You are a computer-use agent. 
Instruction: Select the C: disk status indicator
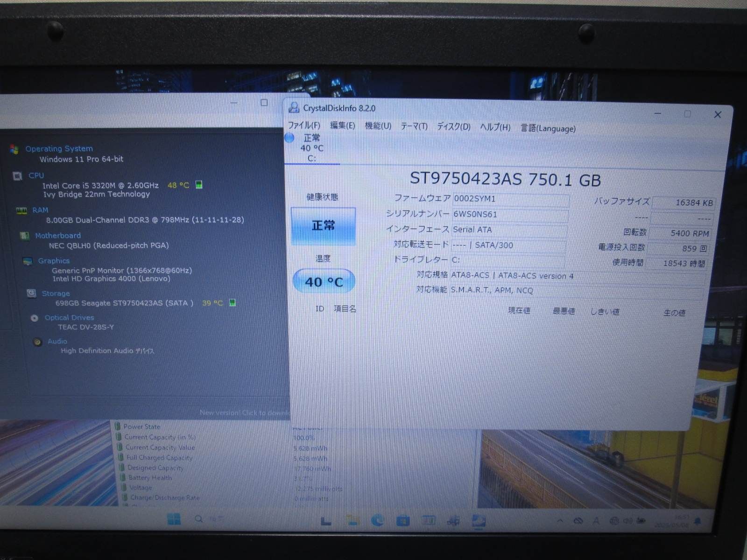311,148
